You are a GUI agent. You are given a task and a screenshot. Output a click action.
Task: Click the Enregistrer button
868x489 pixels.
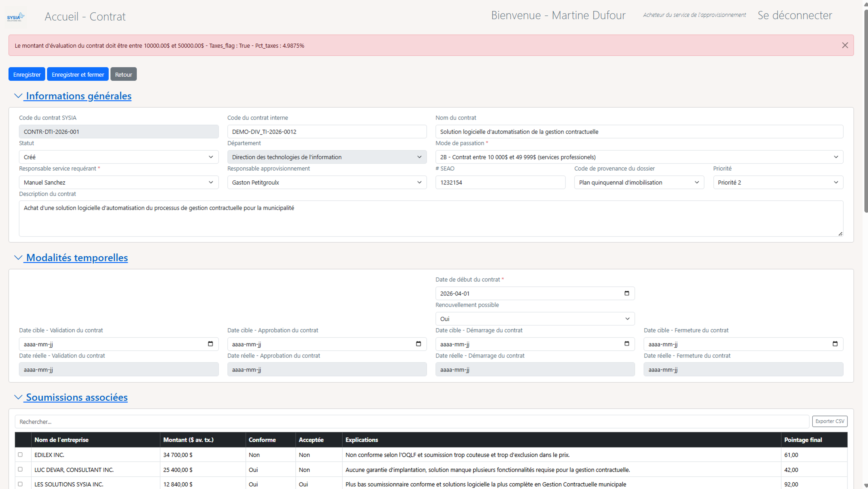coord(27,74)
